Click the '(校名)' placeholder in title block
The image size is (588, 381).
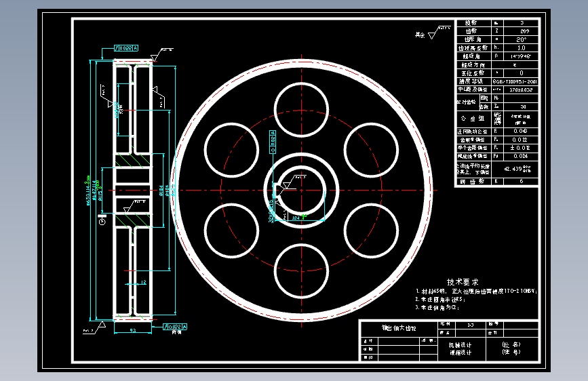point(511,344)
